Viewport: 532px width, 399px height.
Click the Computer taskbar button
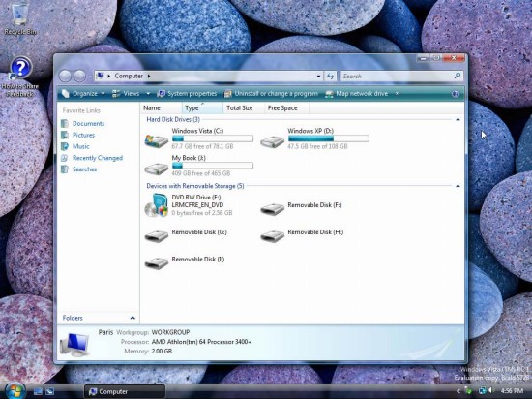pyautogui.click(x=124, y=391)
